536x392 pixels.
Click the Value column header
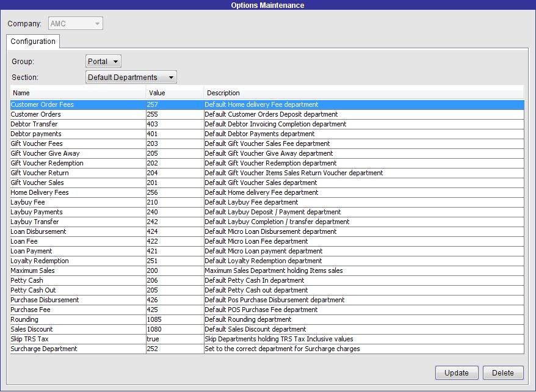click(x=175, y=93)
